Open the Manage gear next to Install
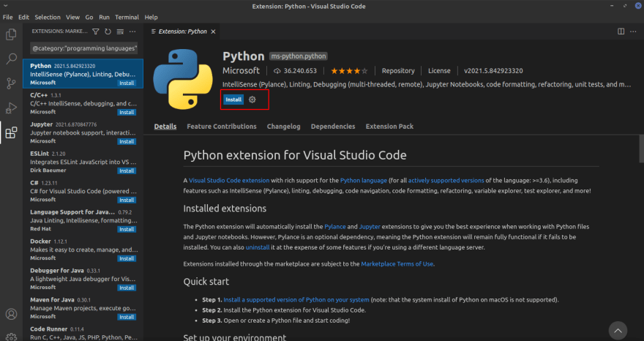Screen dimensions: 644x341 pyautogui.click(x=252, y=100)
